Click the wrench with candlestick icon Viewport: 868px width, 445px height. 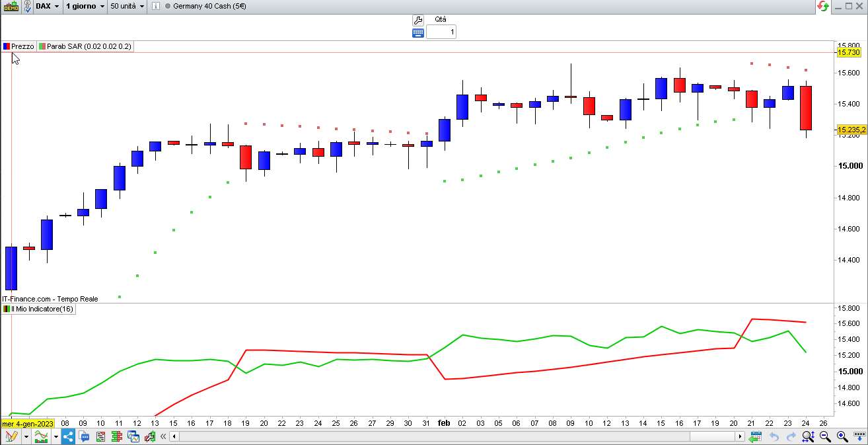tap(150, 436)
